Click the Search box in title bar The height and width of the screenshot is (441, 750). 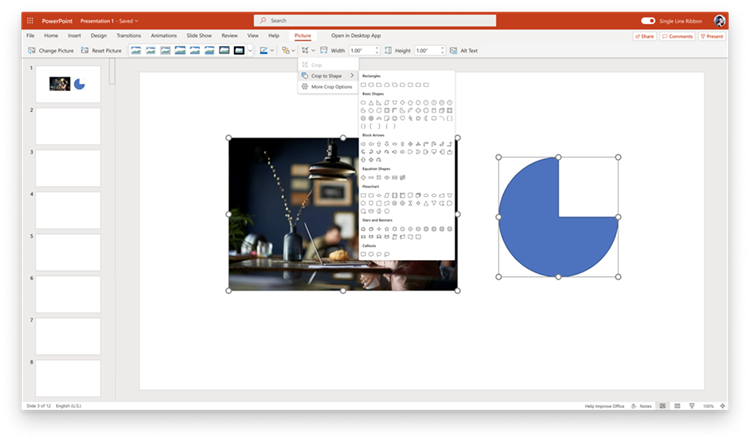click(x=375, y=21)
